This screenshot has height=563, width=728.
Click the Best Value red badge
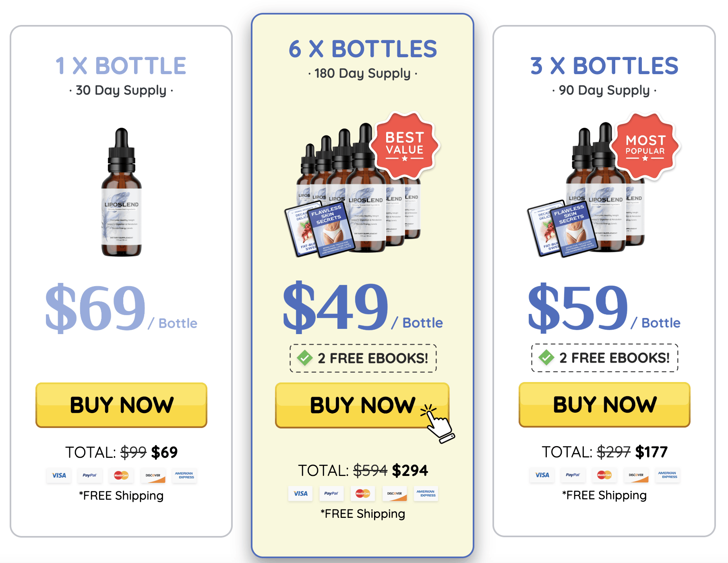pyautogui.click(x=405, y=145)
